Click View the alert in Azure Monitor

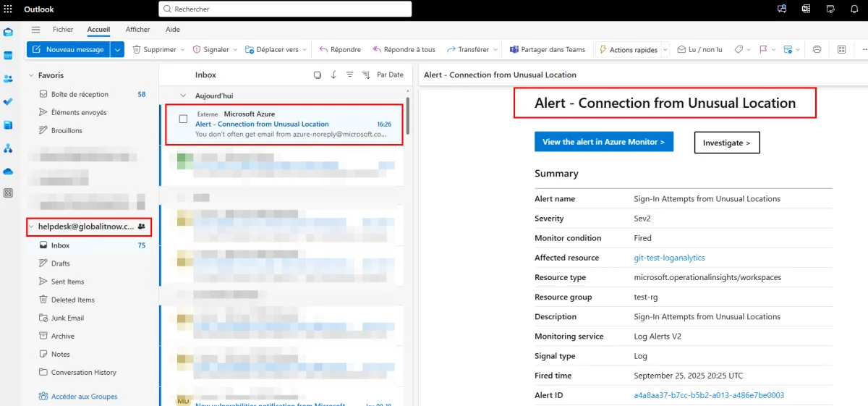point(603,142)
